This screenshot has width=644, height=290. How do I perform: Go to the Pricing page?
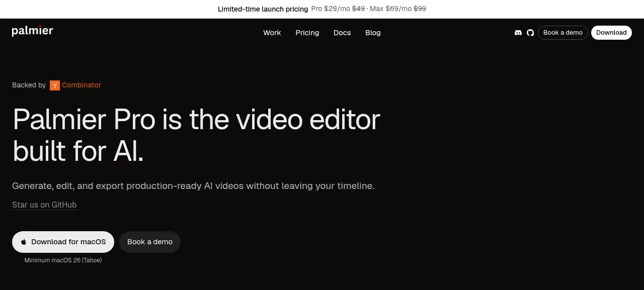pos(307,33)
